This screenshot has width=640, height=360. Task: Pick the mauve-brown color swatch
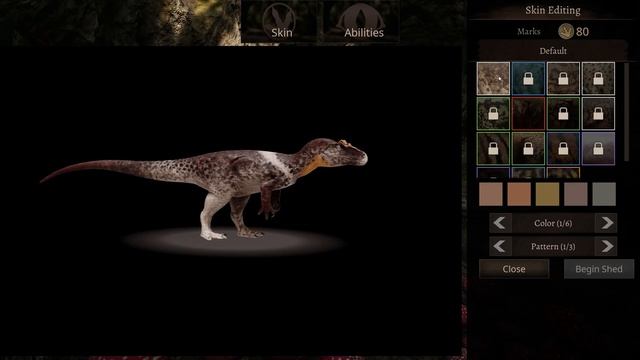576,194
